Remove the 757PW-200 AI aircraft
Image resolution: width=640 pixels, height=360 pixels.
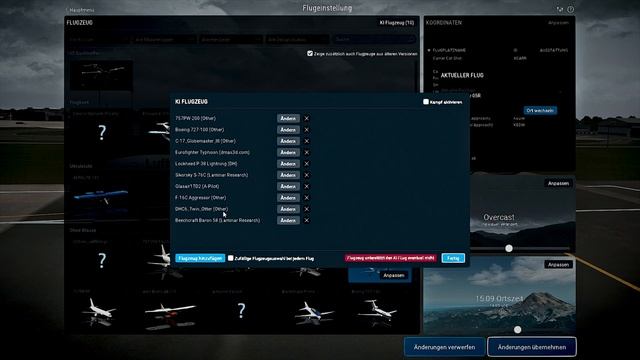point(307,118)
